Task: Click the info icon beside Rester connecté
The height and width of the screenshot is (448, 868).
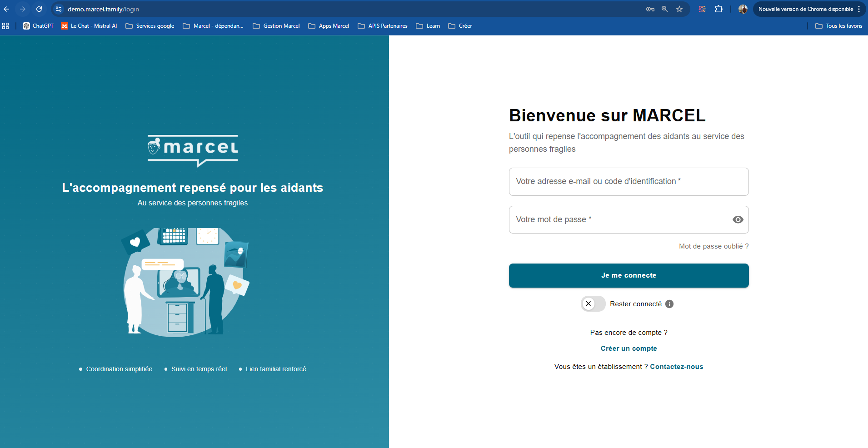Action: (669, 304)
